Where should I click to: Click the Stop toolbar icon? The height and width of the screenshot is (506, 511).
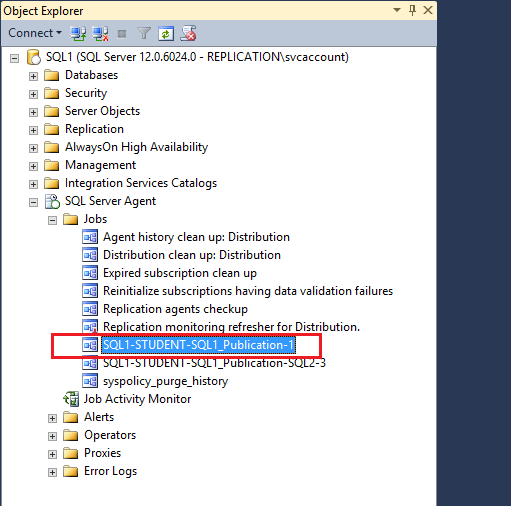[x=122, y=34]
